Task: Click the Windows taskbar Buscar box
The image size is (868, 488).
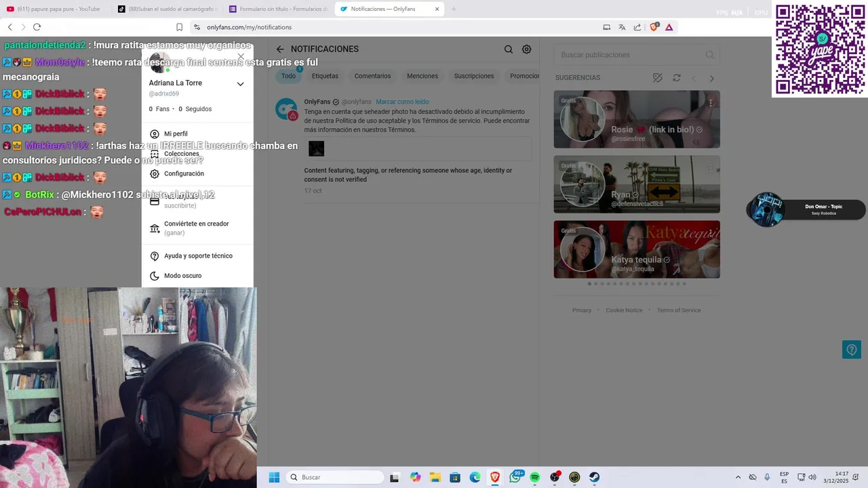Action: [335, 477]
